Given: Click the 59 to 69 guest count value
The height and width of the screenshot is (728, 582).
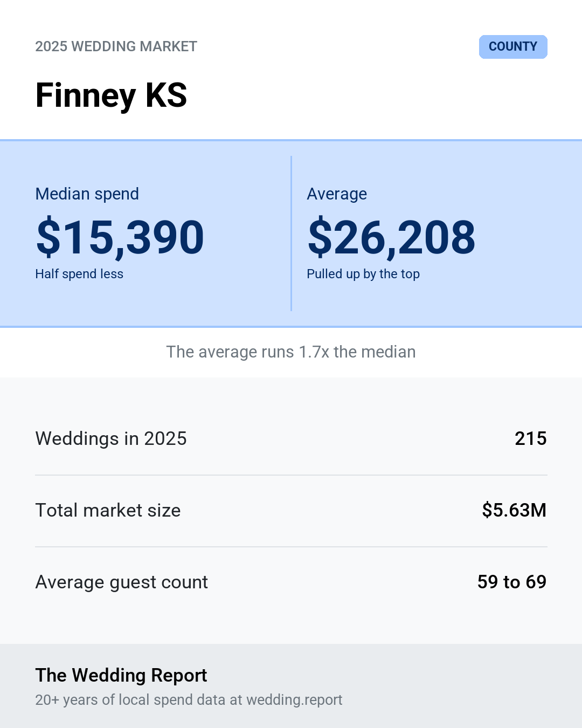Looking at the screenshot, I should (512, 582).
